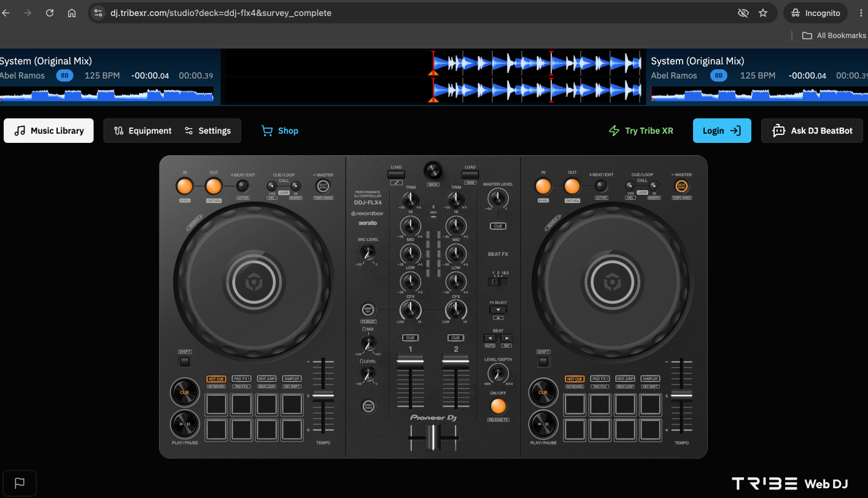Click the LEVEL/DEPTH knob
This screenshot has width=868, height=498.
[498, 373]
